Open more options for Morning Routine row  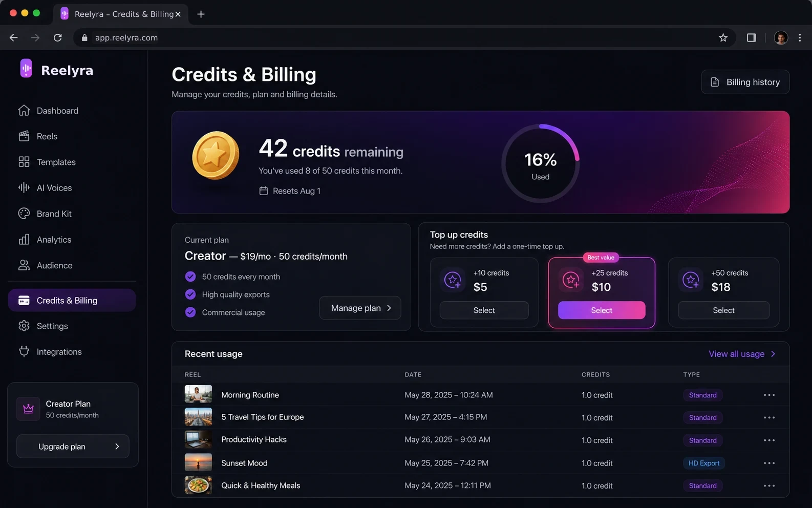click(769, 395)
